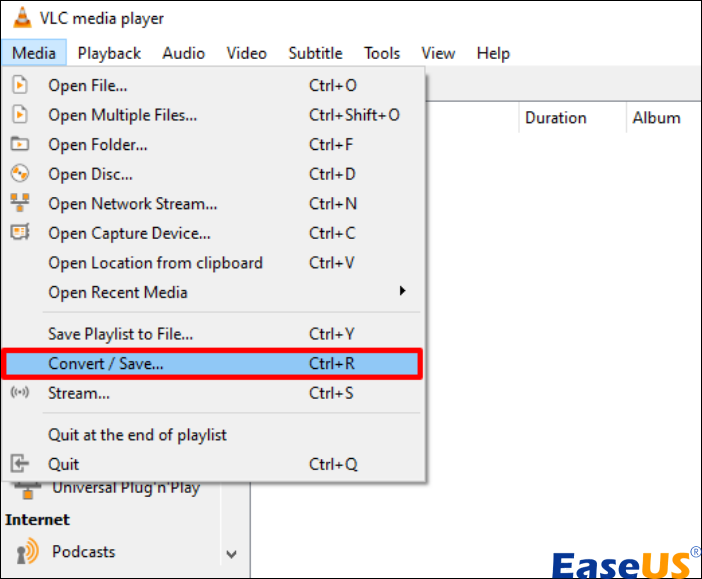This screenshot has height=579, width=702.
Task: Toggle Quit at the end of playlist
Action: (x=213, y=434)
